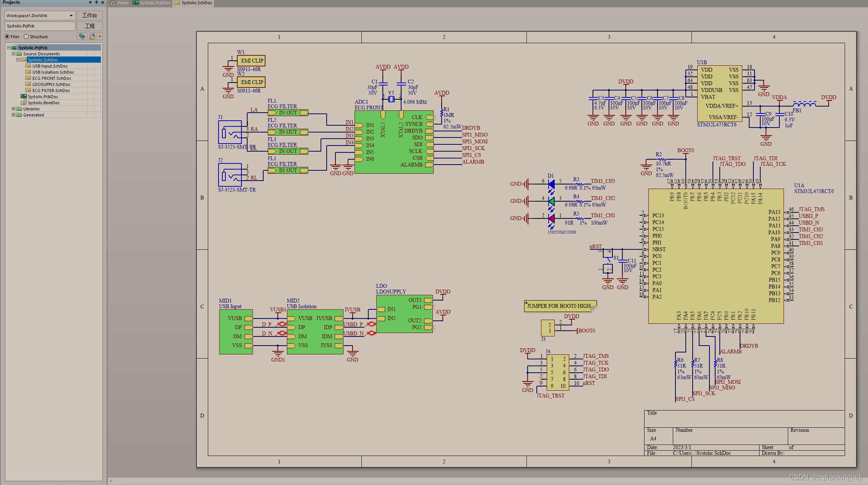
Task: Open dropdown arrow beside project documents icon
Action: [100, 36]
